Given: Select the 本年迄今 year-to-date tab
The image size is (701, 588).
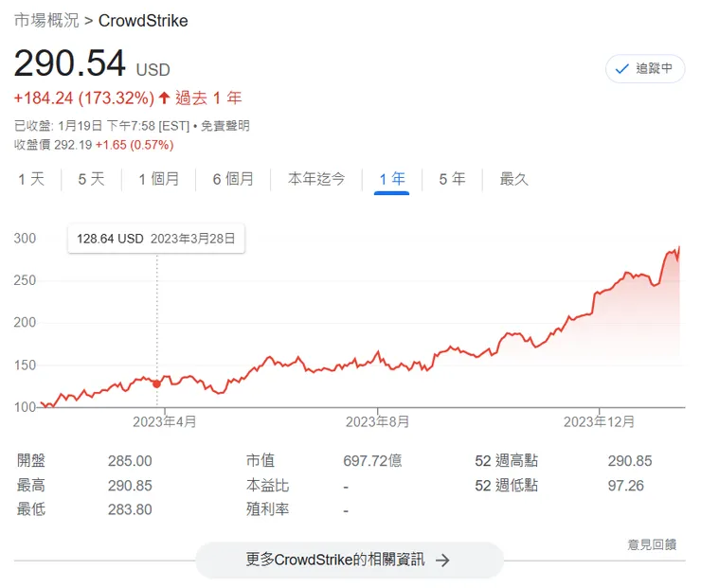Looking at the screenshot, I should coord(316,179).
